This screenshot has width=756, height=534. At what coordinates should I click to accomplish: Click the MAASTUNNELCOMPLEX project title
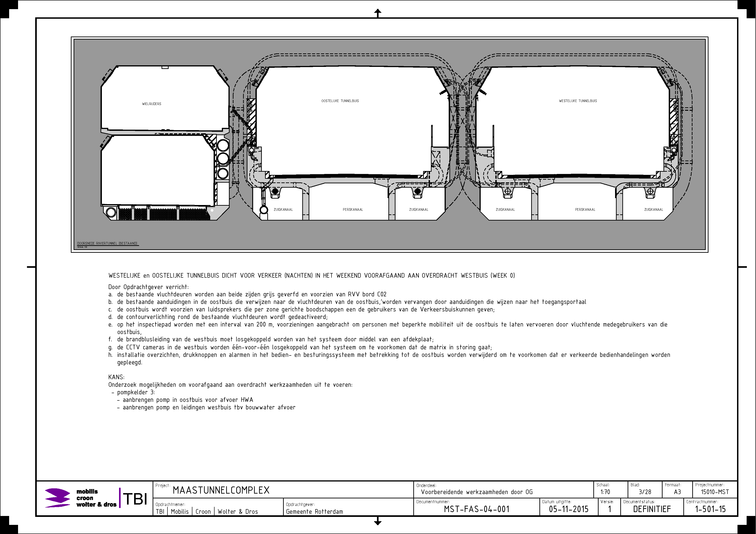pyautogui.click(x=221, y=490)
